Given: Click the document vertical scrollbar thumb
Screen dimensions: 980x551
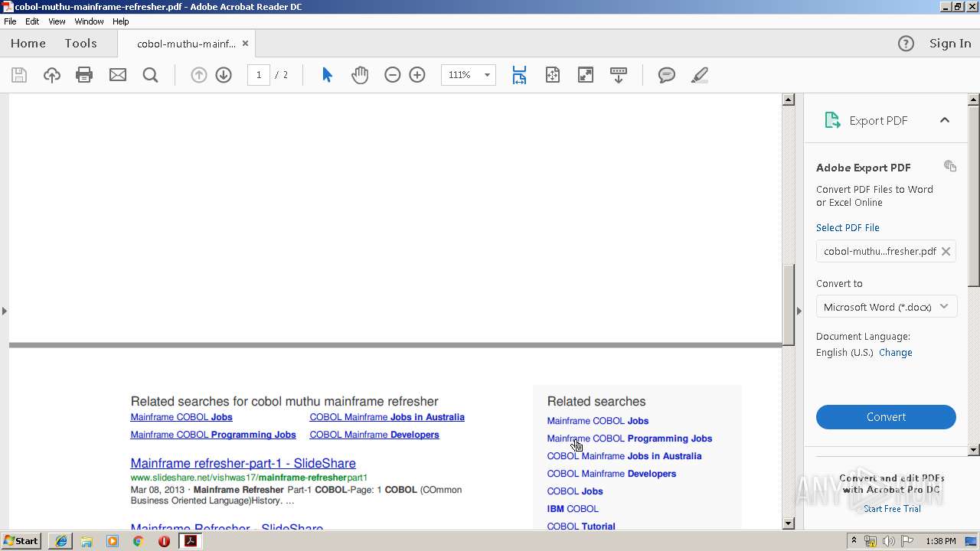Looking at the screenshot, I should pyautogui.click(x=789, y=305).
